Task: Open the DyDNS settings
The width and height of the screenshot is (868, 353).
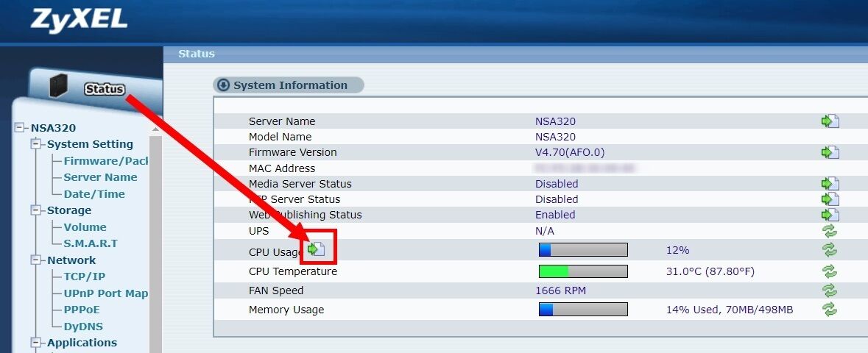Action: 83,327
